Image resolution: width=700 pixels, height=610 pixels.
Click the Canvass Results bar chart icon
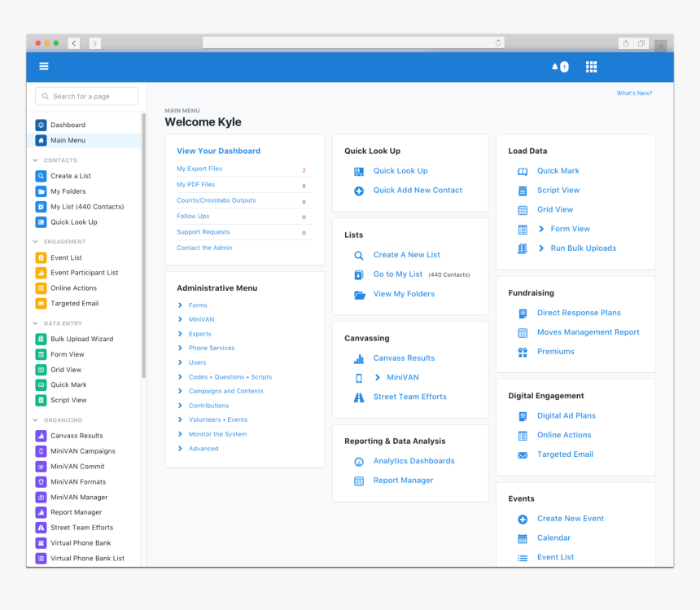[x=359, y=358]
